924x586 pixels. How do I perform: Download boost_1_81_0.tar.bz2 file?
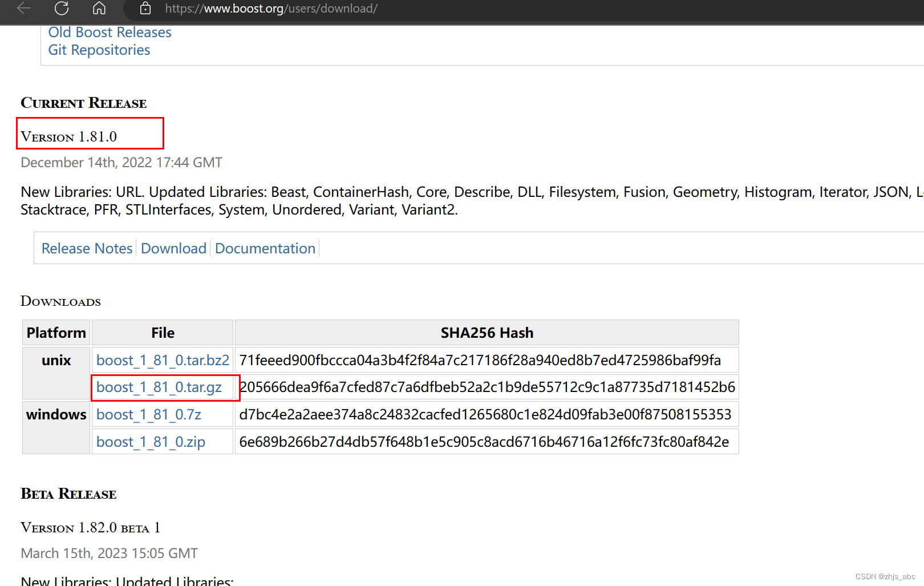[x=163, y=361]
